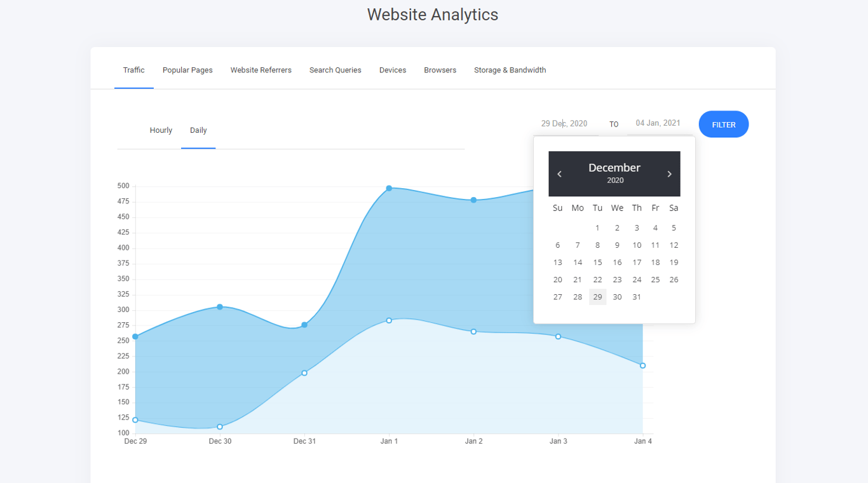Open Storage & Bandwidth tab
The height and width of the screenshot is (483, 868).
[510, 70]
